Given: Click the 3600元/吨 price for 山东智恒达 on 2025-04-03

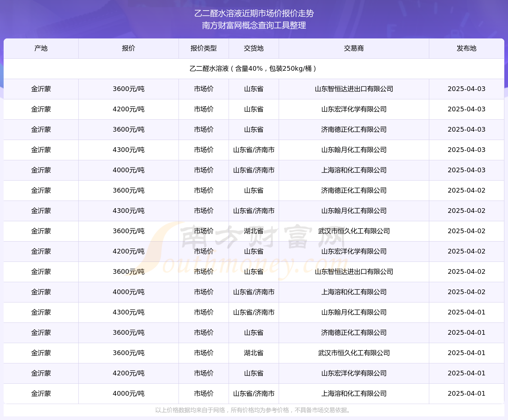Looking at the screenshot, I should [128, 89].
